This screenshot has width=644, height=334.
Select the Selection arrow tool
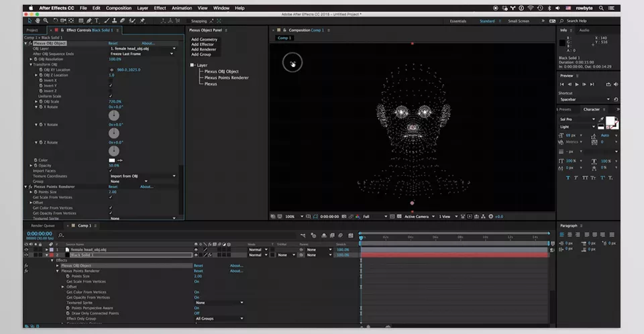coord(29,21)
